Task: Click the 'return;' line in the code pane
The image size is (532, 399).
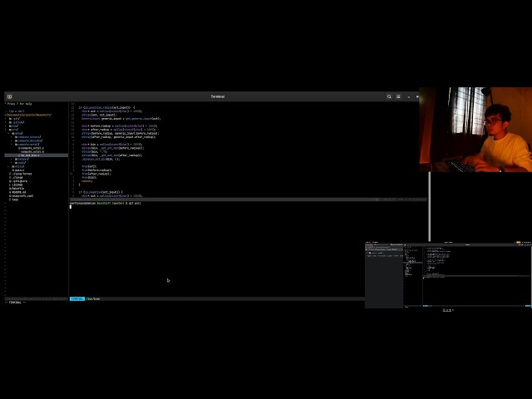Action: (86, 181)
